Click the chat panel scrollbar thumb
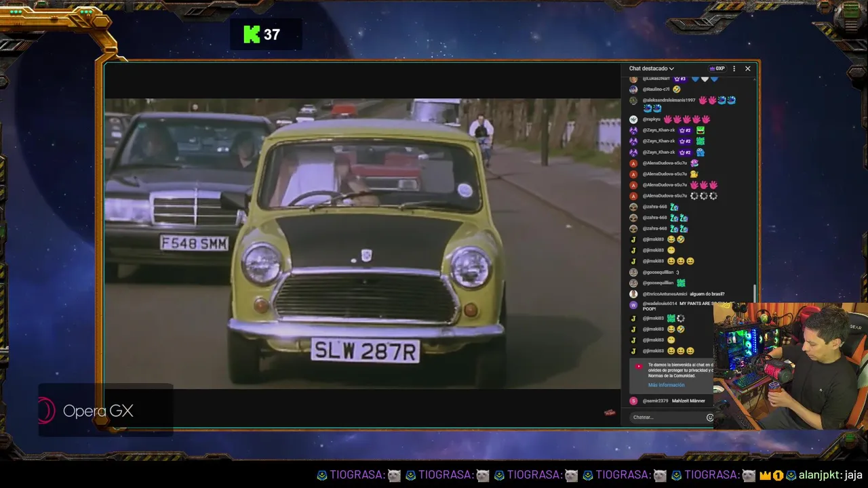This screenshot has height=488, width=868. pos(754,293)
